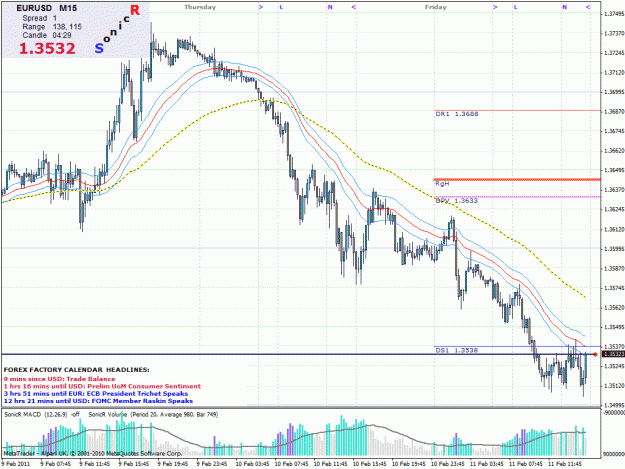Click the '10 Feb 03:45' time axis label
Viewport: 625px width, 469px height.
click(252, 464)
